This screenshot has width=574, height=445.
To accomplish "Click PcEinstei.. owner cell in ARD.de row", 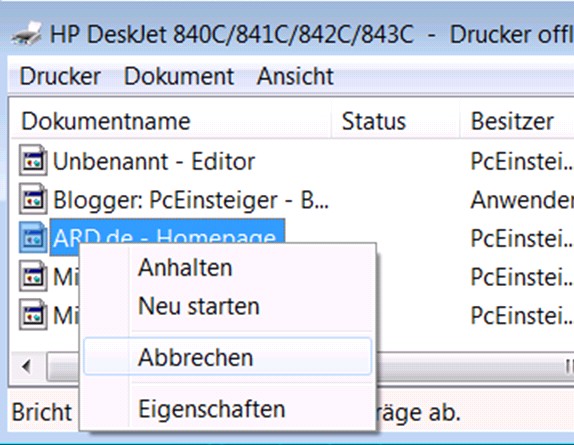I will coord(522,239).
